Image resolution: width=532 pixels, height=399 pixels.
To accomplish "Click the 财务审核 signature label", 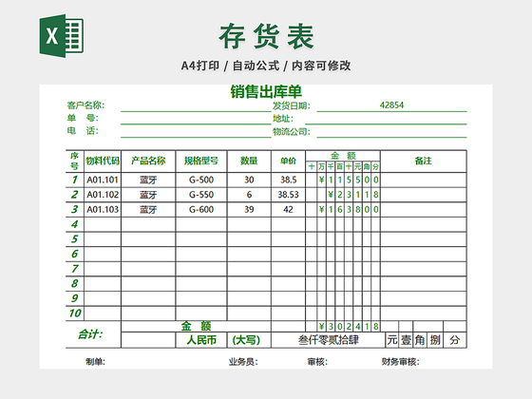I will (400, 362).
